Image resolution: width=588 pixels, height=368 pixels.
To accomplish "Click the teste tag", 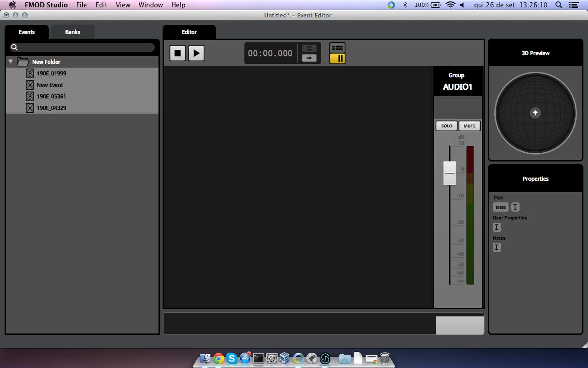I will click(x=501, y=207).
